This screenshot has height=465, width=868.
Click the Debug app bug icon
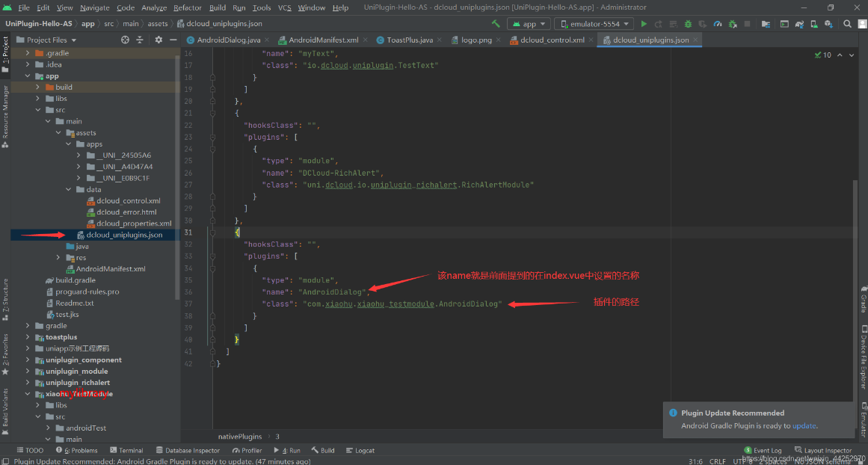[688, 24]
